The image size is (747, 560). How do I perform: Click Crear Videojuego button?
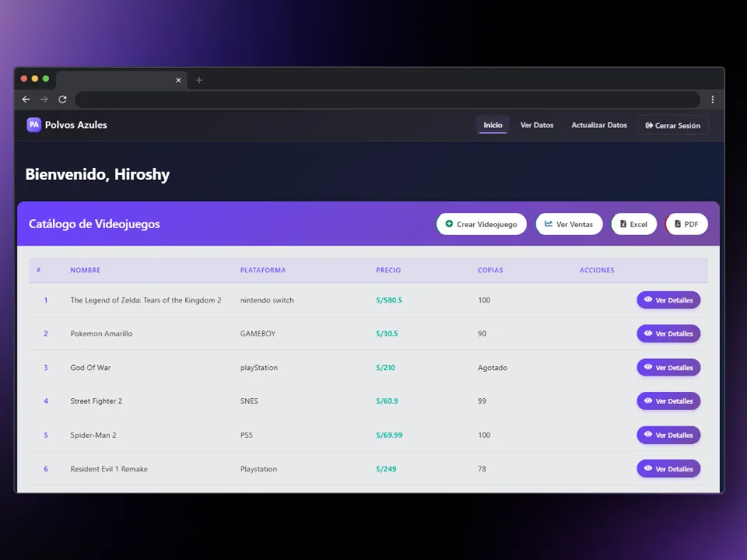click(x=481, y=224)
